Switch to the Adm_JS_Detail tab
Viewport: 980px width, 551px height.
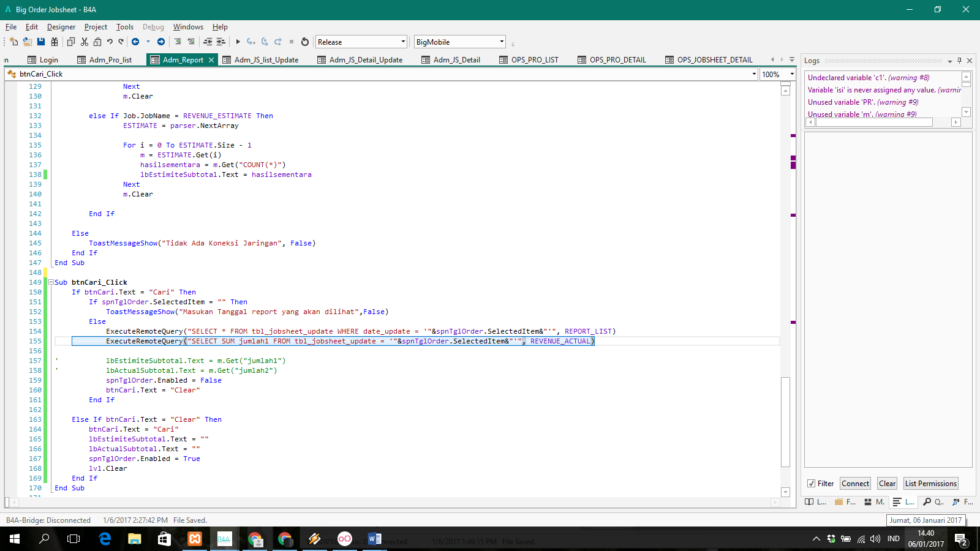(x=456, y=60)
